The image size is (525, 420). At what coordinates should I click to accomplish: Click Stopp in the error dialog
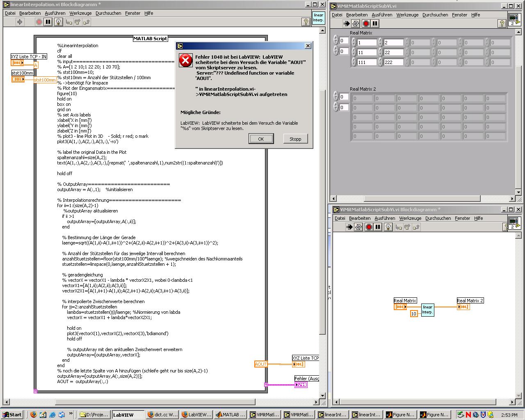click(x=295, y=139)
